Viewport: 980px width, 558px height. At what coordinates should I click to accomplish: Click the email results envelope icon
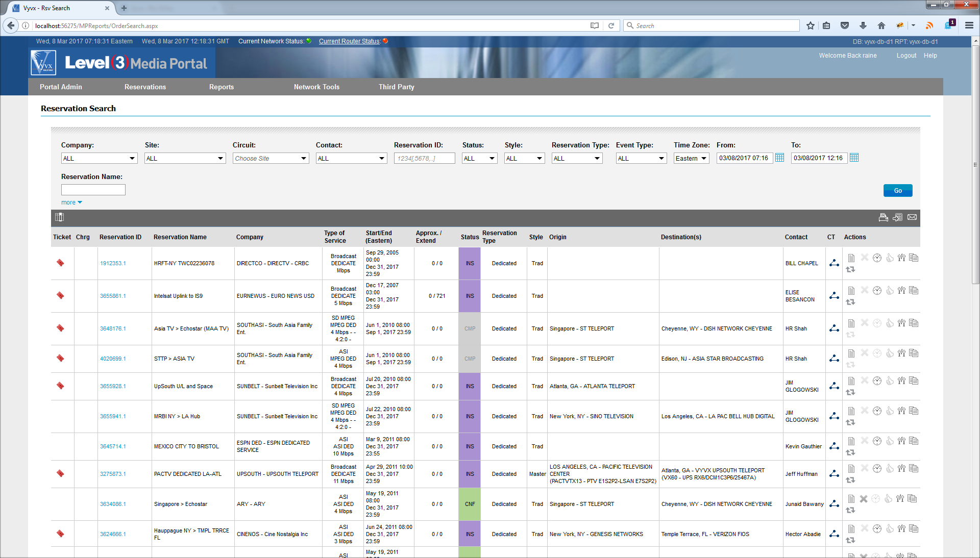point(912,217)
